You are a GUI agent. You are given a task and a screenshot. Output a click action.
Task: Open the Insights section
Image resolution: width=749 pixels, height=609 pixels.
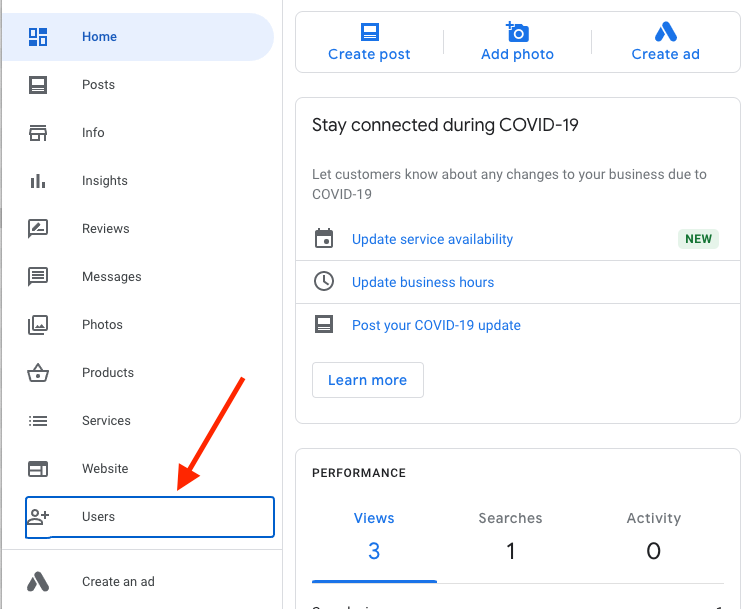(138, 181)
